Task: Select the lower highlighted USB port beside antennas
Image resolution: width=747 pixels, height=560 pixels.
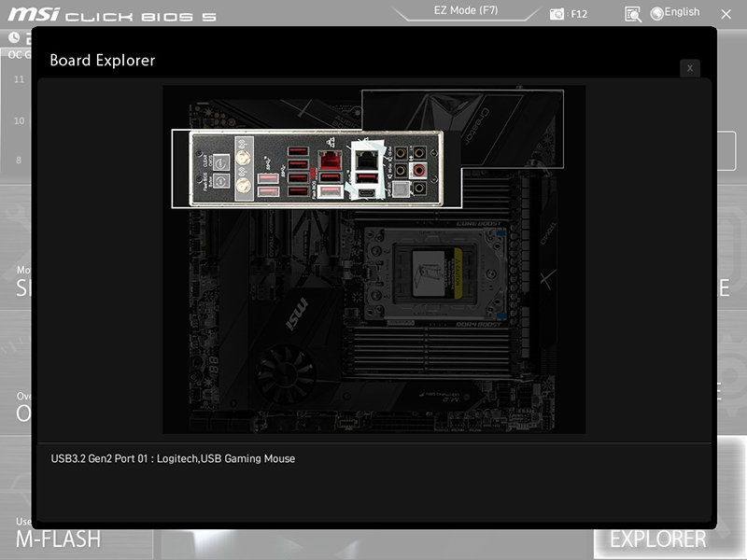Action: coord(268,191)
